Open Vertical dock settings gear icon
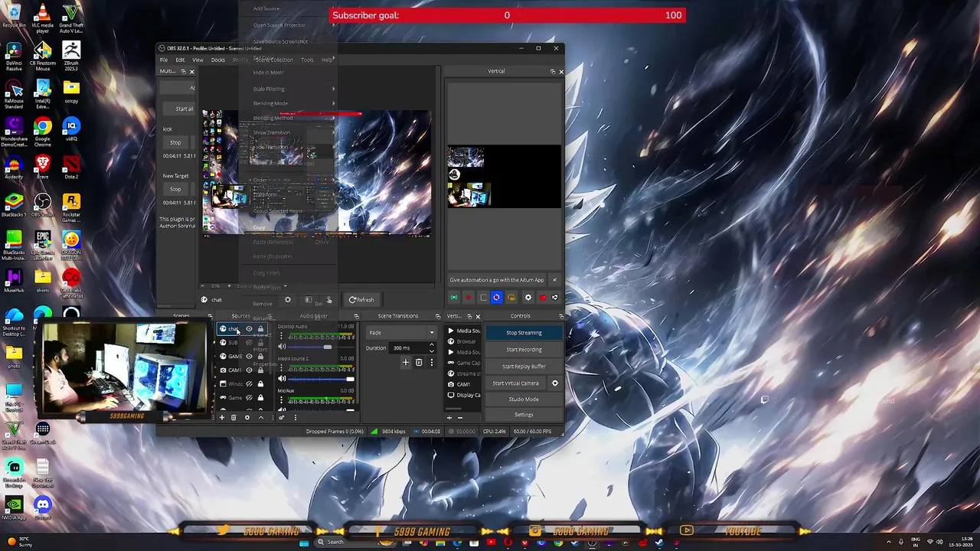This screenshot has width=980, height=551. click(x=528, y=298)
